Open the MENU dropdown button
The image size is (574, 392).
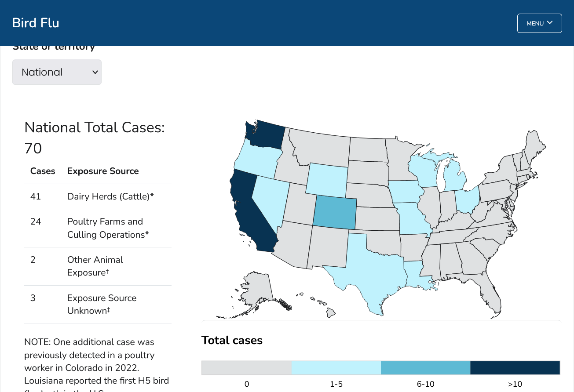(539, 23)
